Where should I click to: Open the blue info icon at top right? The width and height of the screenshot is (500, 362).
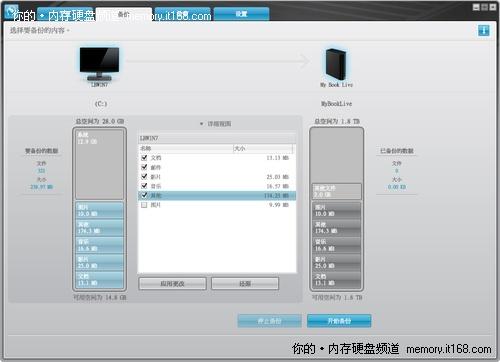[484, 31]
